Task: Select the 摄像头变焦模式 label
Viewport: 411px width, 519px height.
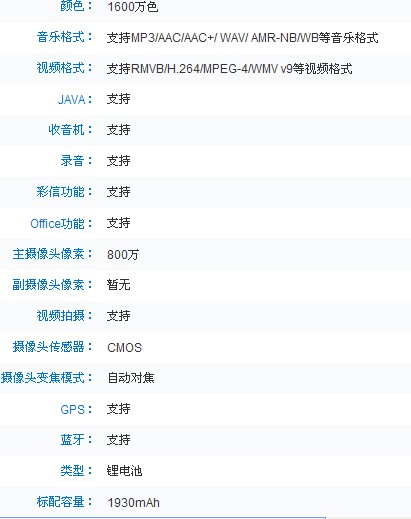Action: [43, 378]
